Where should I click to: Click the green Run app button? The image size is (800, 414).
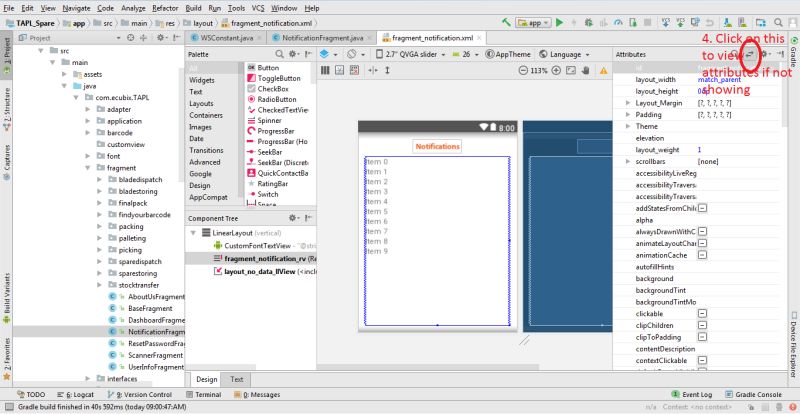[x=560, y=23]
